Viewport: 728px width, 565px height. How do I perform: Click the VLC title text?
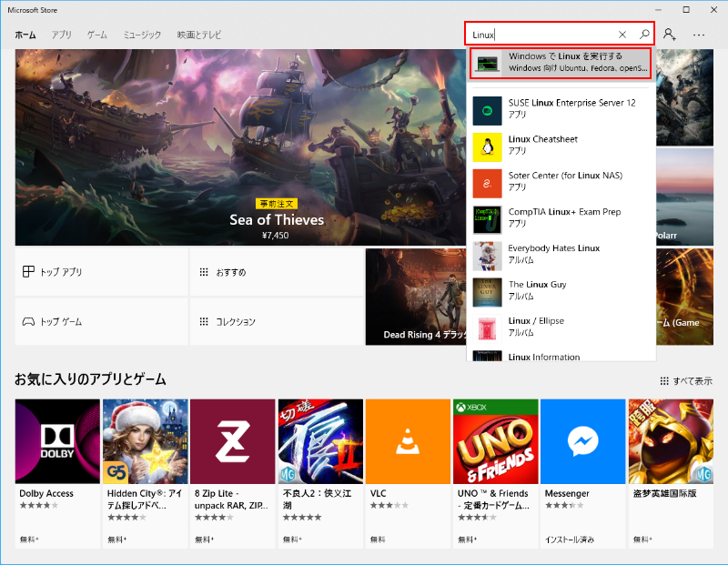378,493
